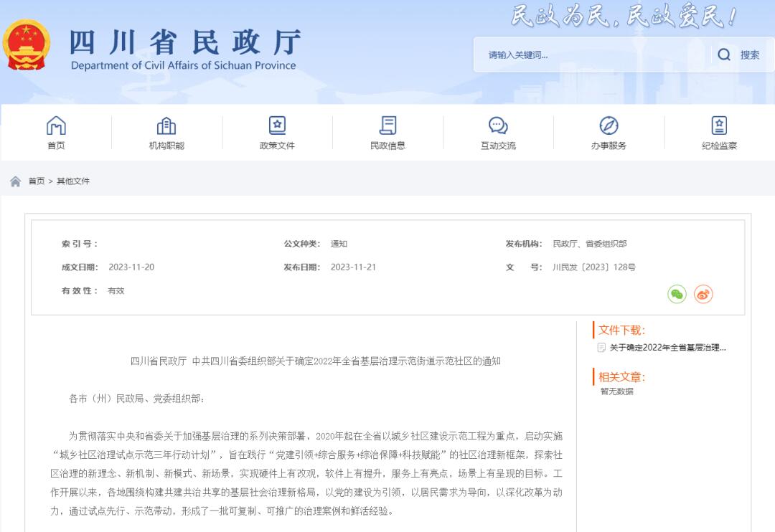Share the article via the Weibo icon
775x532 pixels.
point(701,294)
